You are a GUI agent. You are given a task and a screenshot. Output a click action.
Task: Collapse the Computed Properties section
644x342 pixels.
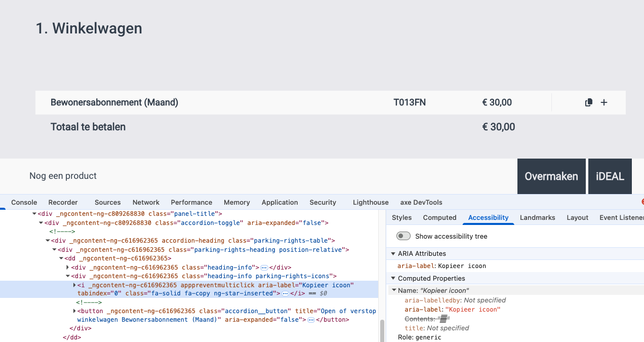(x=393, y=278)
